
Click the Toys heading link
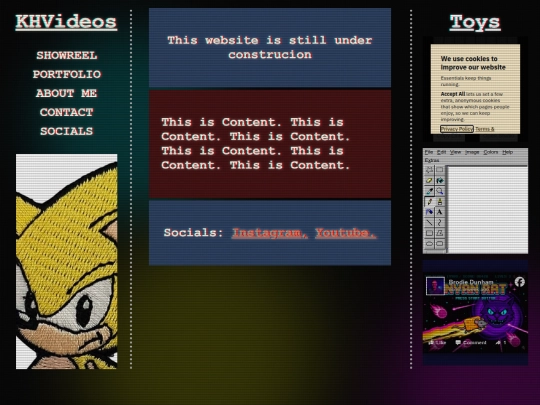[x=475, y=22]
